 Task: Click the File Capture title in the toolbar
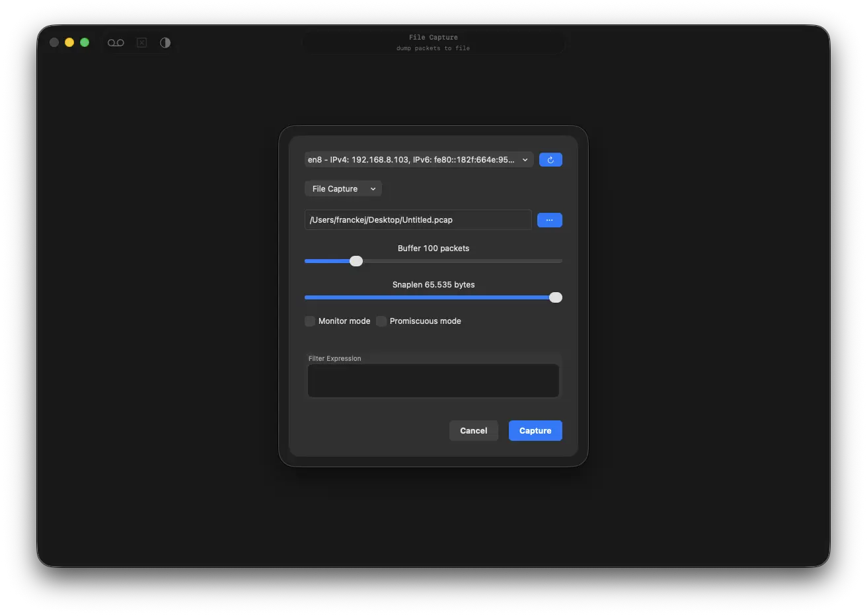[x=433, y=38]
